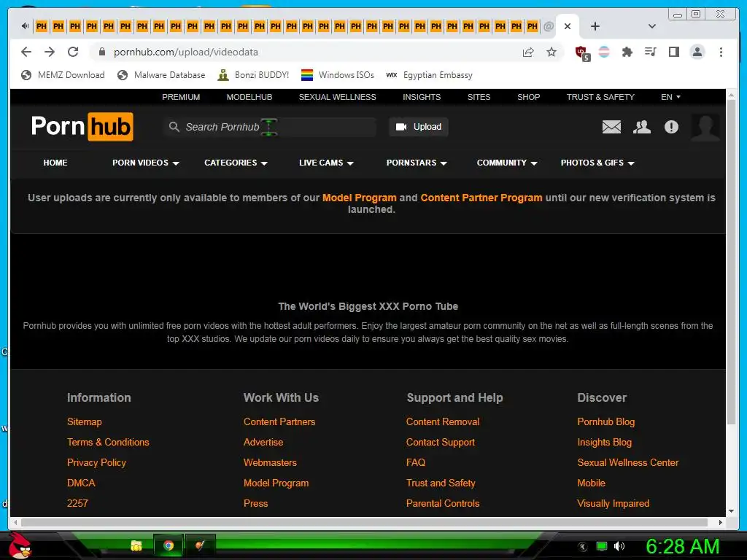Open the Parental Controls footer link
747x560 pixels.
443,503
